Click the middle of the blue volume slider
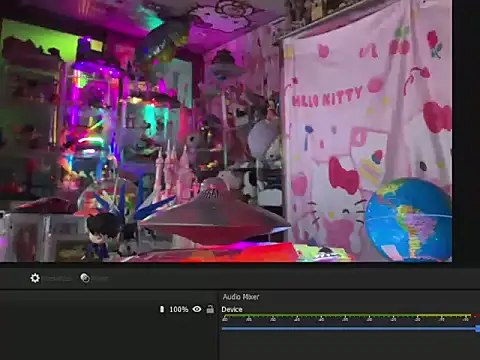The height and width of the screenshot is (360, 480). [x=349, y=329]
